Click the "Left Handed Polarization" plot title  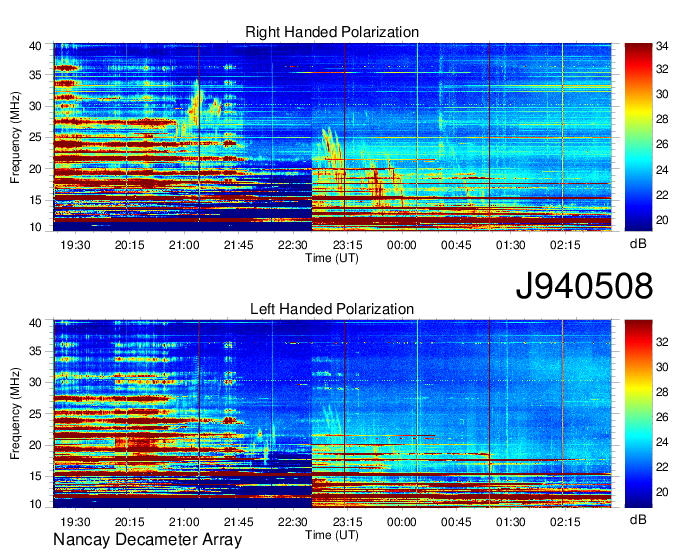coord(332,309)
